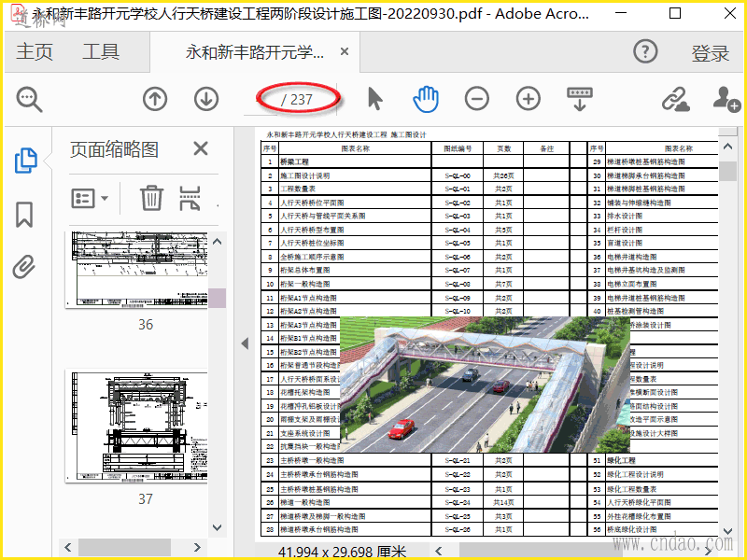Open the thumbnails options dropdown
This screenshot has height=560, width=747.
90,198
